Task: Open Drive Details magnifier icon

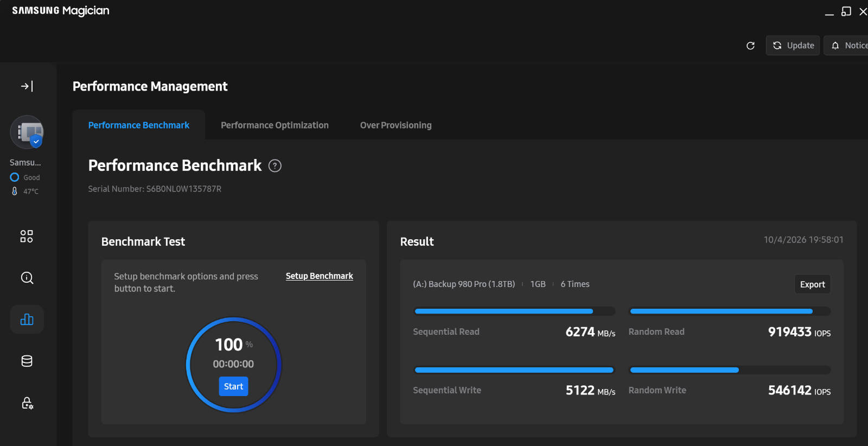Action: (x=27, y=278)
